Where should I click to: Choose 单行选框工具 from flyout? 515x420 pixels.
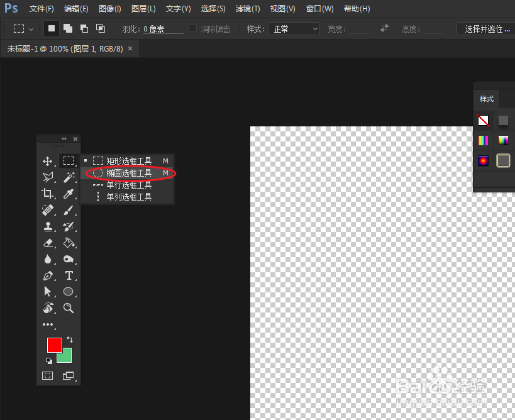tap(128, 185)
